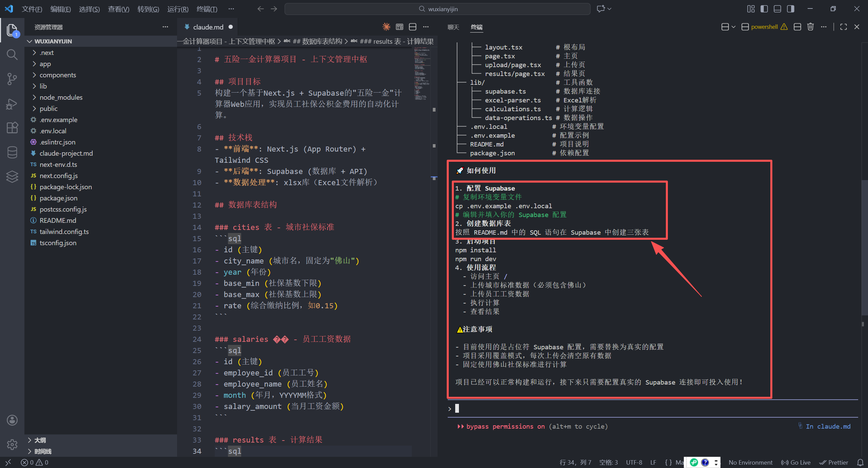Open the database icon in activity bar
Screen dimensions: 868x468
[12, 152]
